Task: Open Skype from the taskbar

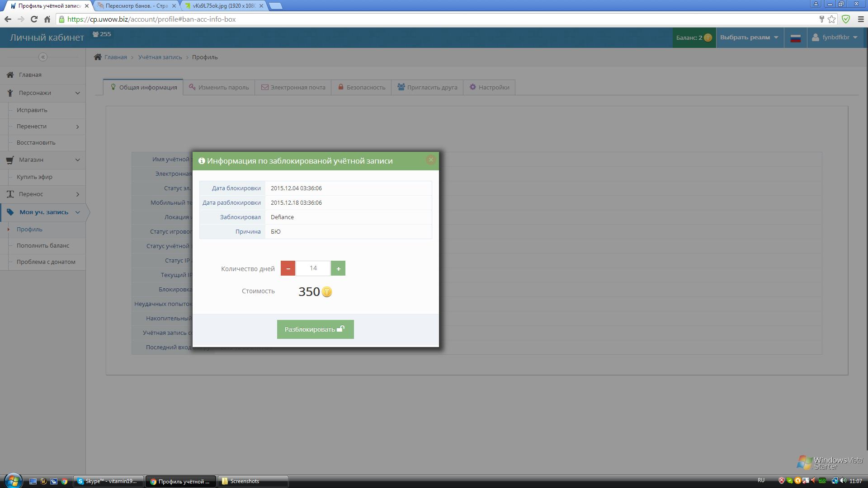Action: 108,481
